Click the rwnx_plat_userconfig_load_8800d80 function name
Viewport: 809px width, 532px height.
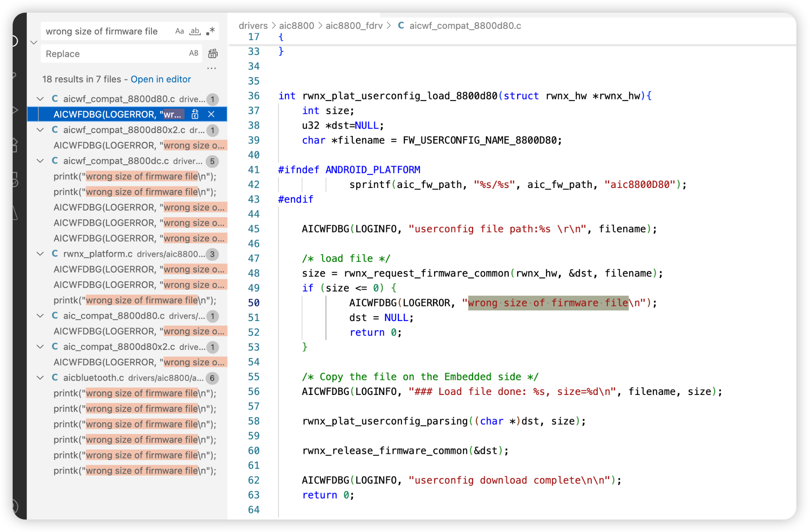(x=400, y=96)
